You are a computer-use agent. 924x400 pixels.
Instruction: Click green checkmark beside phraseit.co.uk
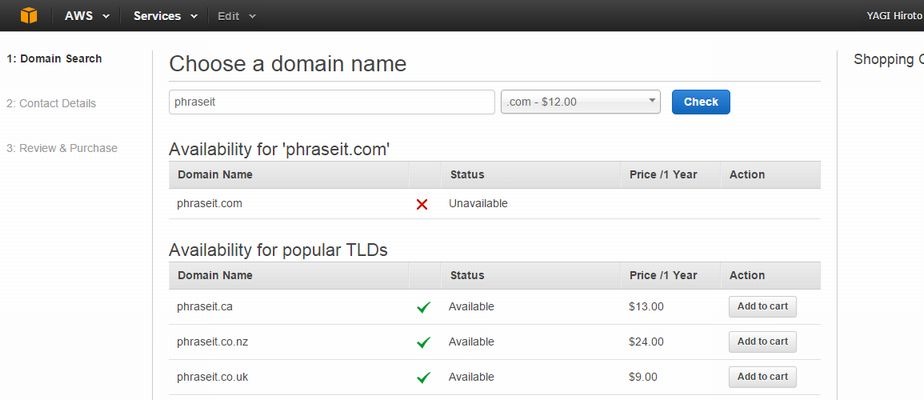click(x=423, y=377)
